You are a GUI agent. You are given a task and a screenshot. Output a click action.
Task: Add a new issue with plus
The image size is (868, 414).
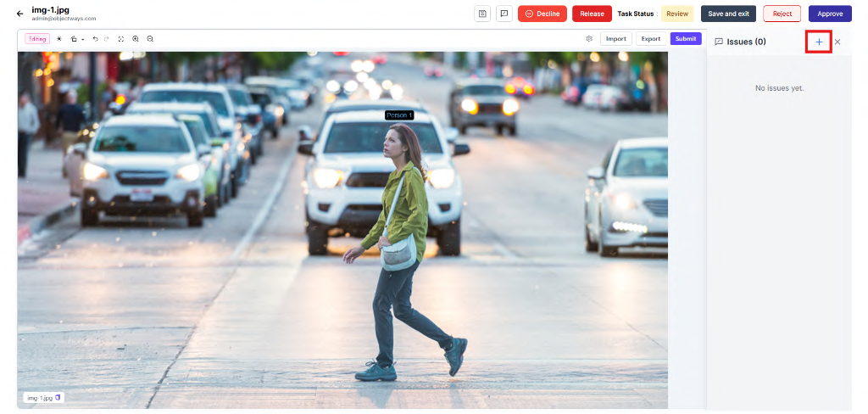(x=819, y=42)
